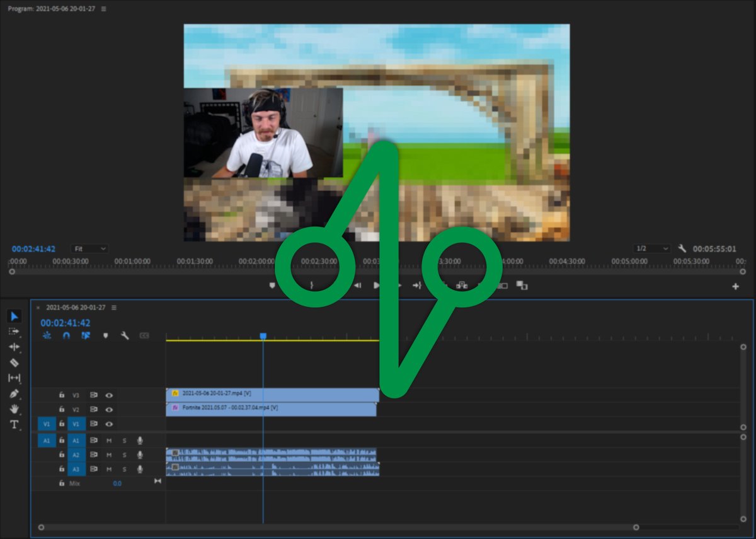
Task: Select the Slip tool
Action: point(14,378)
